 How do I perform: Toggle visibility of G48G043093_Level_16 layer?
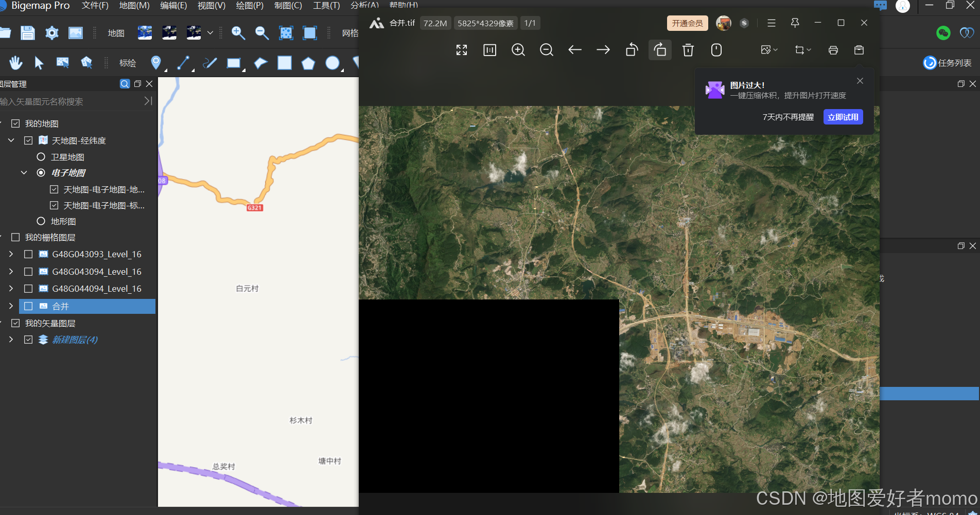tap(28, 254)
